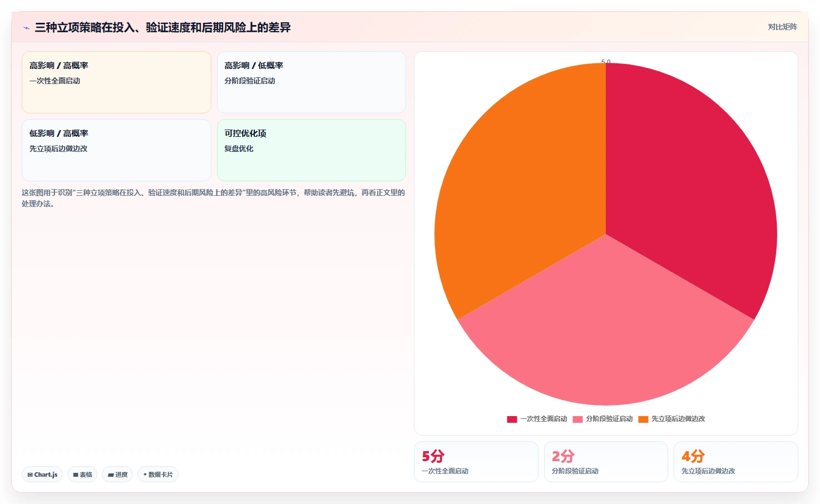Click the 数据卡片 tag chip

coord(158,475)
